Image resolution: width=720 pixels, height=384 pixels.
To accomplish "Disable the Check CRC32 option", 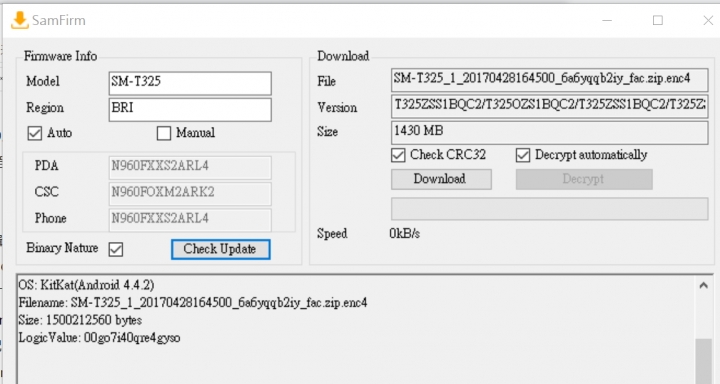I will pyautogui.click(x=398, y=155).
